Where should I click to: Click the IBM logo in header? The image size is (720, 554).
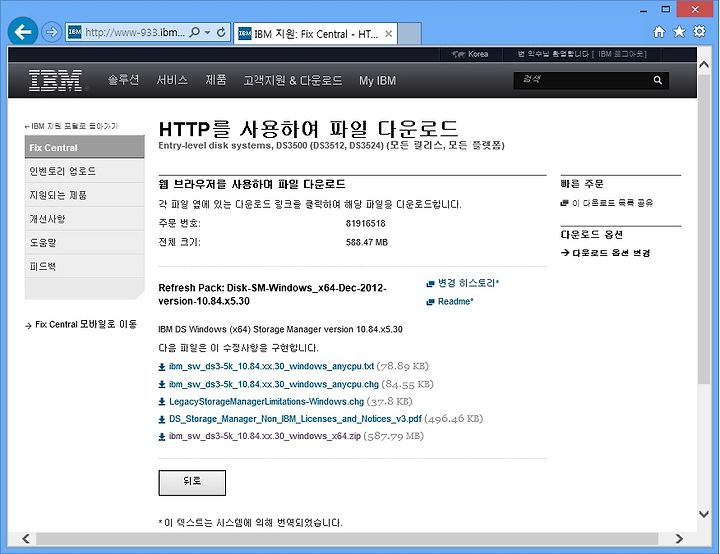click(56, 80)
